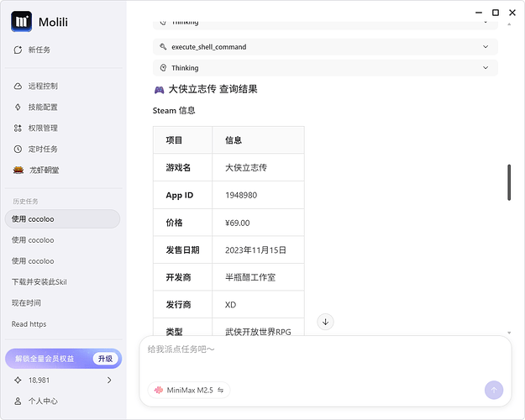
Task: Click the Molili logo icon
Action: (22, 22)
